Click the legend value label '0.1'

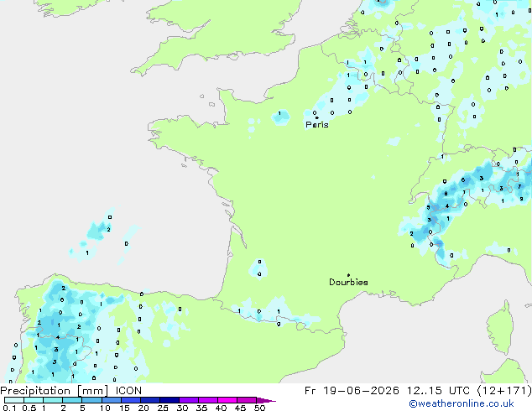click(9, 408)
